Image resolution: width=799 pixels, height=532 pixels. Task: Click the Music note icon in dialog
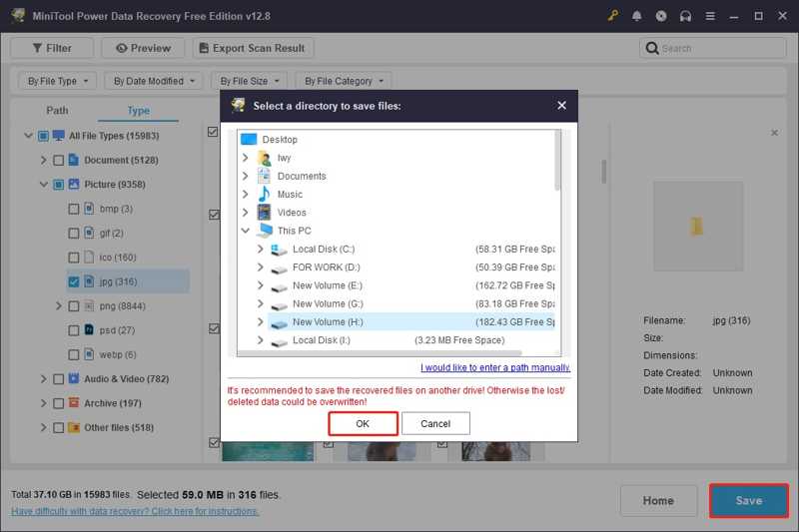tap(264, 194)
